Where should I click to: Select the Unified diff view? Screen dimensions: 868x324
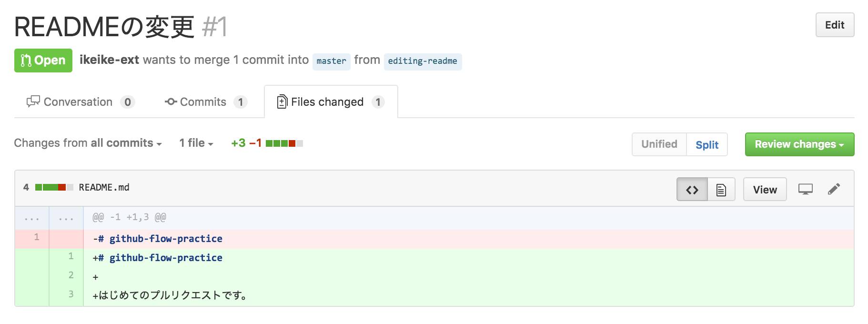[659, 144]
